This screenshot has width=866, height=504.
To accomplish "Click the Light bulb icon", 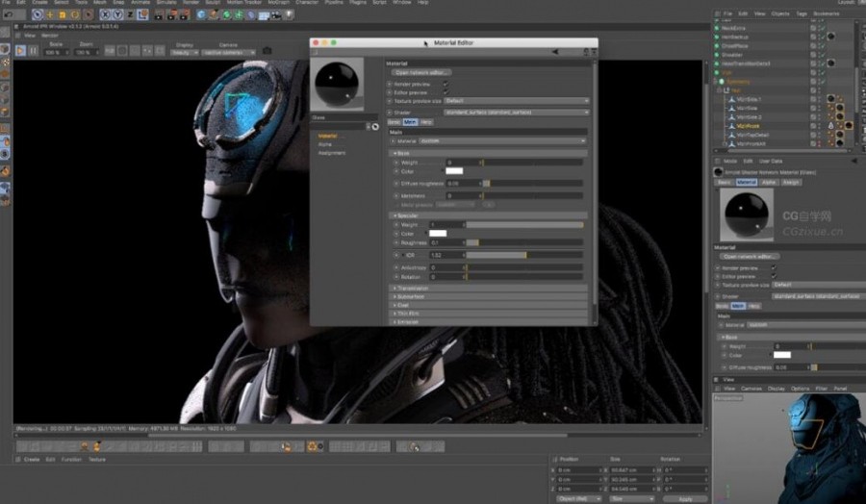I will (x=289, y=14).
